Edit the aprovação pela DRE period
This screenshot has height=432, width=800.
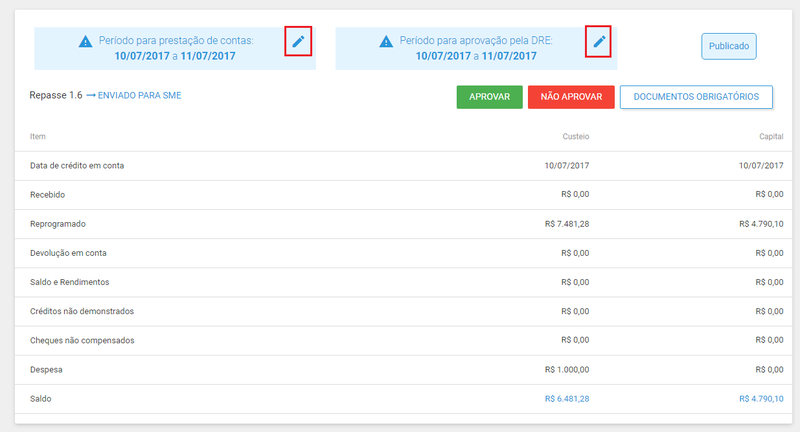coord(599,41)
